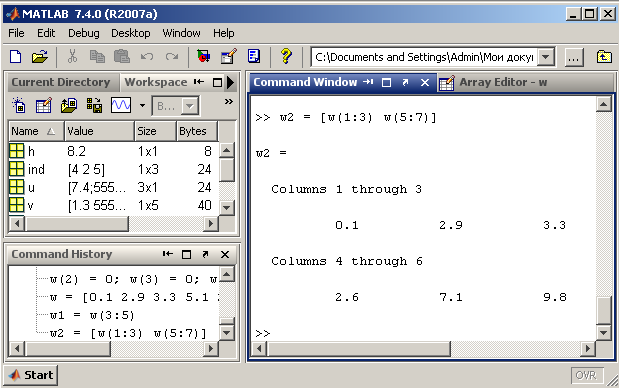Open the selected variable in Workspace

coord(44,105)
